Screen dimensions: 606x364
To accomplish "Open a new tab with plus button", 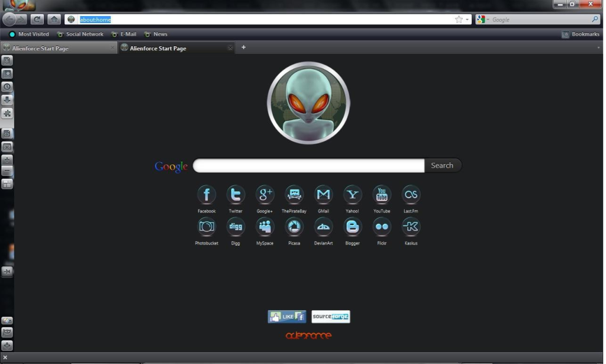I will coord(243,47).
